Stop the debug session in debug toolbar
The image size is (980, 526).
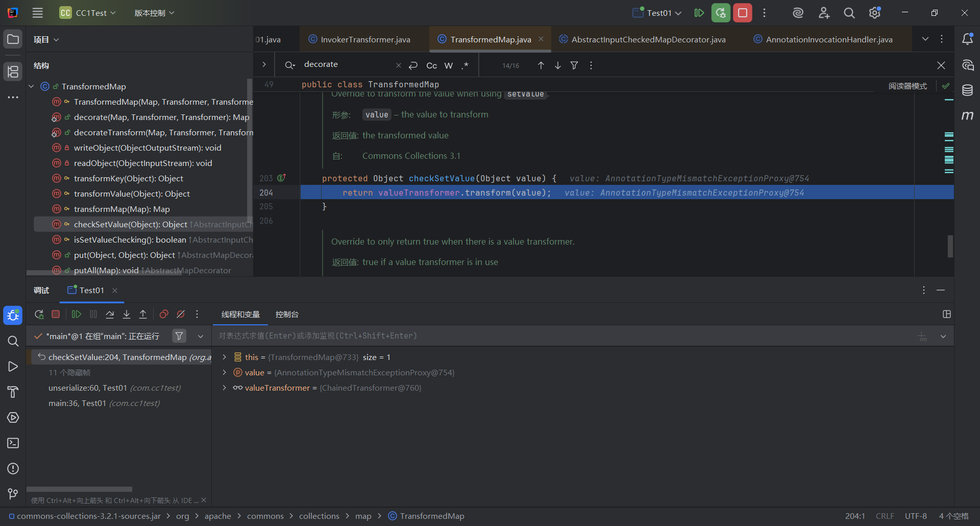[56, 314]
